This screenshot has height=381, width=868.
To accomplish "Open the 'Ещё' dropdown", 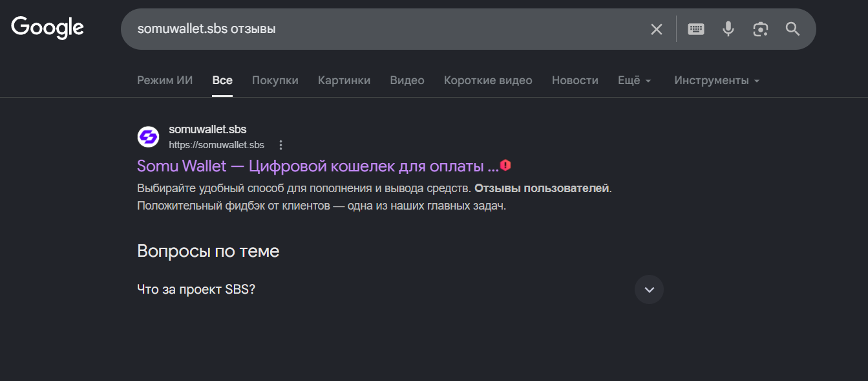I will point(635,80).
